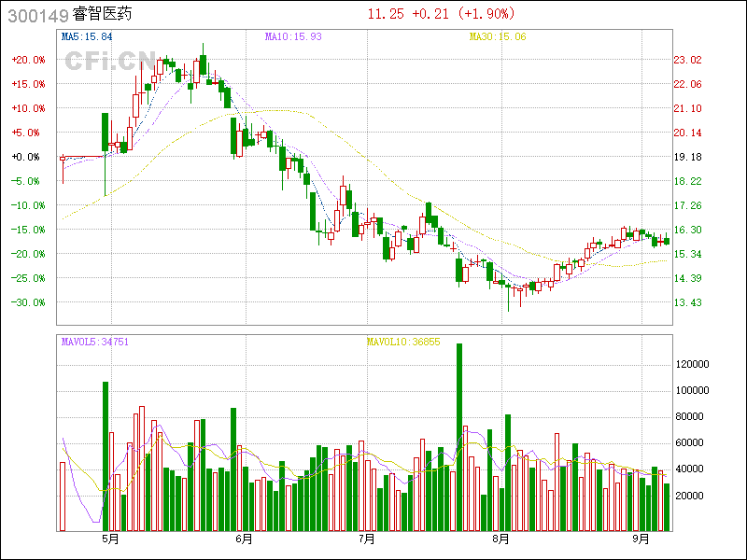The width and height of the screenshot is (747, 560).
Task: Click the 5月 date axis marker
Action: coord(110,539)
